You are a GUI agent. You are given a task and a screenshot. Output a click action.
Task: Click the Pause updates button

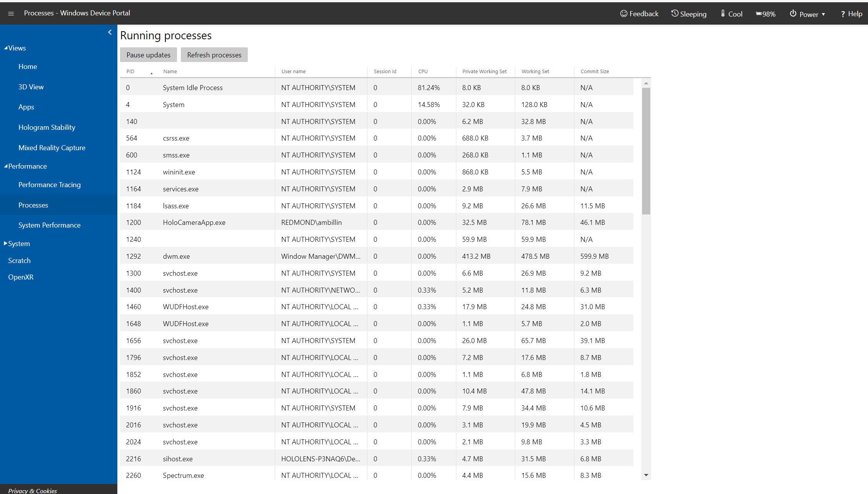[x=148, y=54]
